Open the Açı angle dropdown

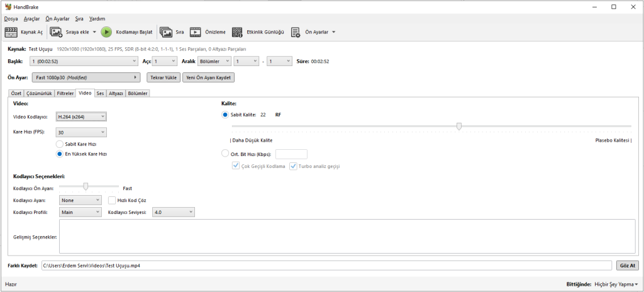165,61
